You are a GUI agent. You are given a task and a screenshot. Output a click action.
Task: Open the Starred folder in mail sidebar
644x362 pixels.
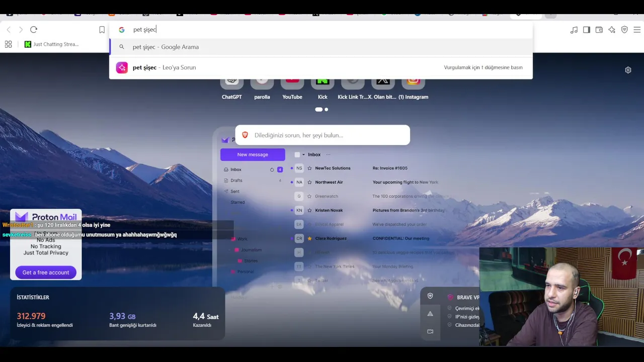(237, 202)
